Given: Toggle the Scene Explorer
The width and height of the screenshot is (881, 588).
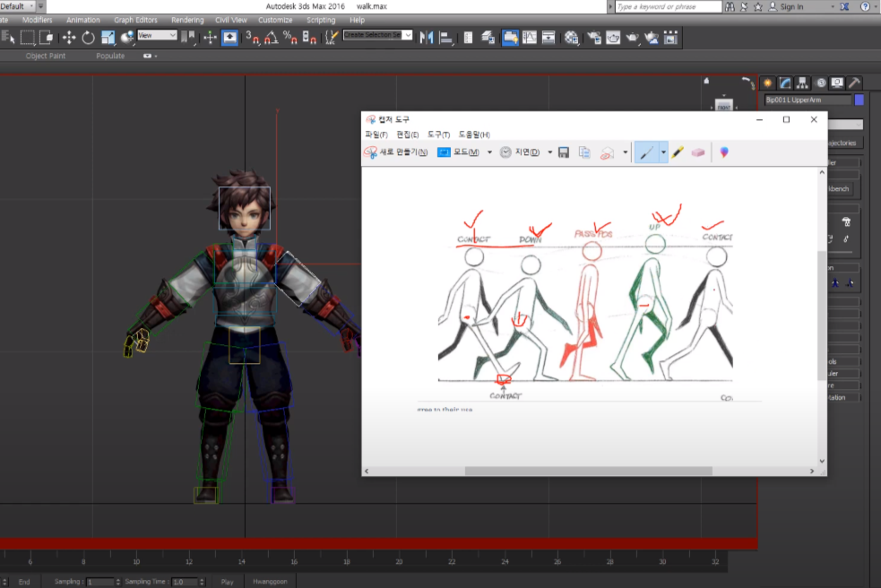Looking at the screenshot, I should 468,38.
